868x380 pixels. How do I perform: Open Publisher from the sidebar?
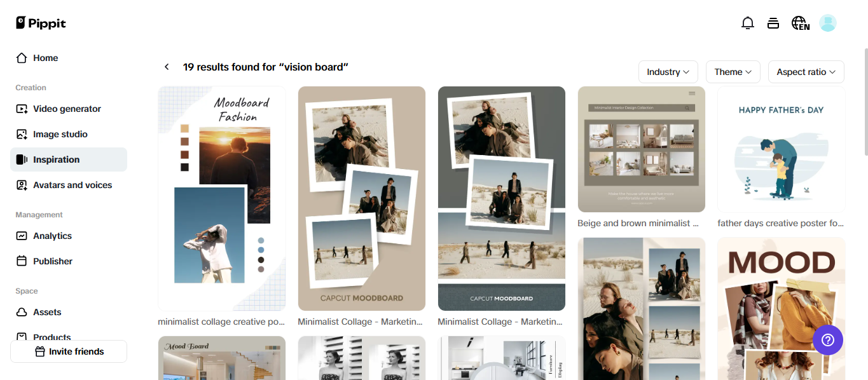[x=69, y=261]
